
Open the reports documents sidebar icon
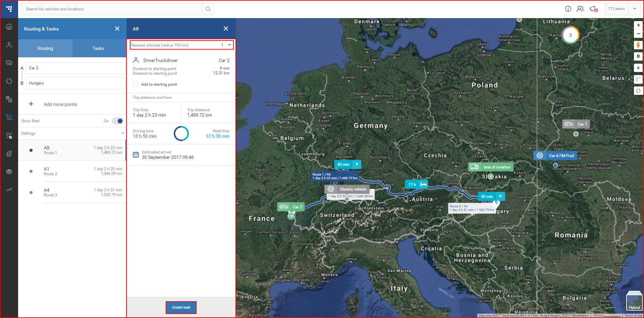point(9,153)
